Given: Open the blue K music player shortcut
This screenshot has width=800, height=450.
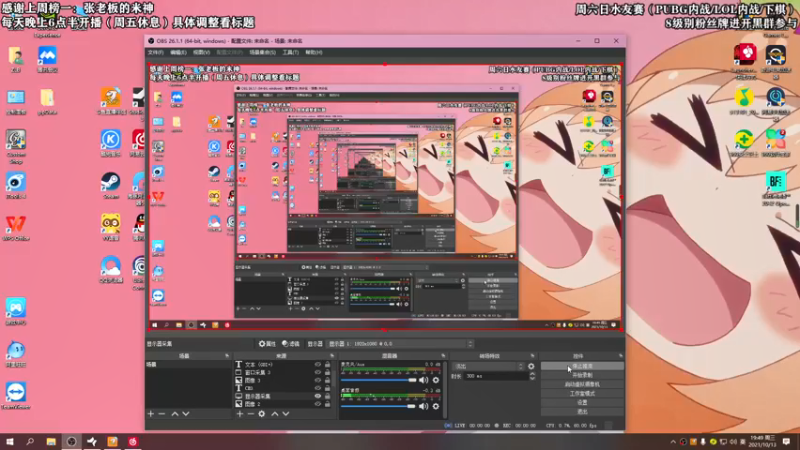Looking at the screenshot, I should [110, 143].
